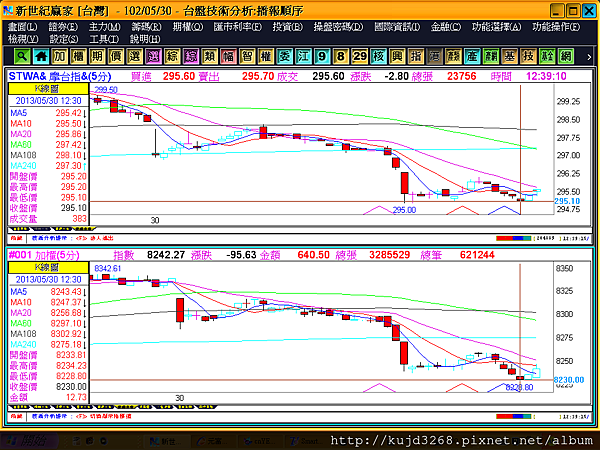The width and height of the screenshot is (600, 450).
Task: Click the 技 toolbar icon
Action: click(x=528, y=57)
